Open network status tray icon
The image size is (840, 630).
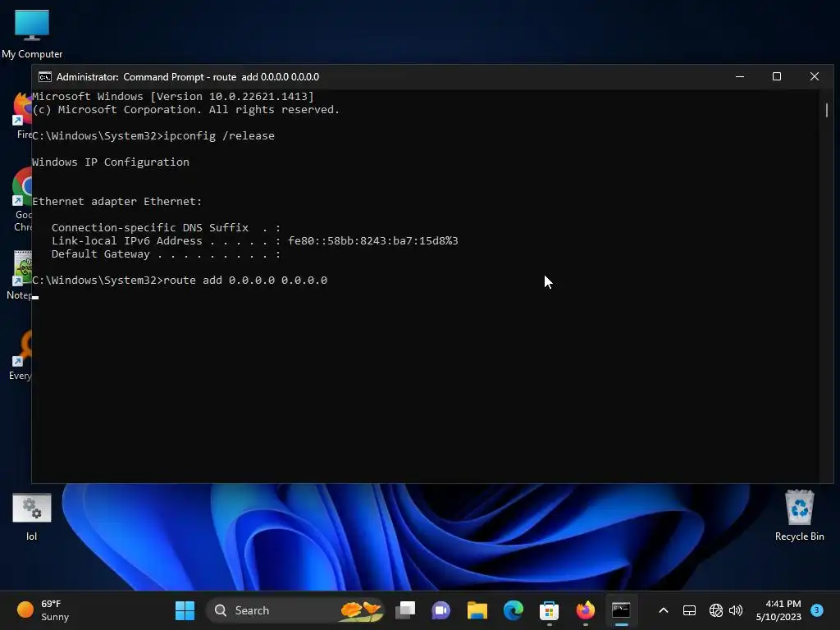point(715,610)
